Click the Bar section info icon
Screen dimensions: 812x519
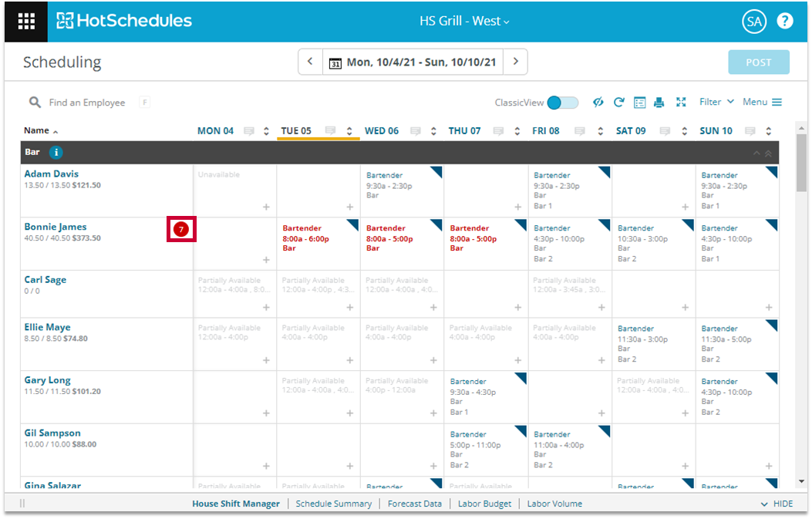(x=56, y=152)
